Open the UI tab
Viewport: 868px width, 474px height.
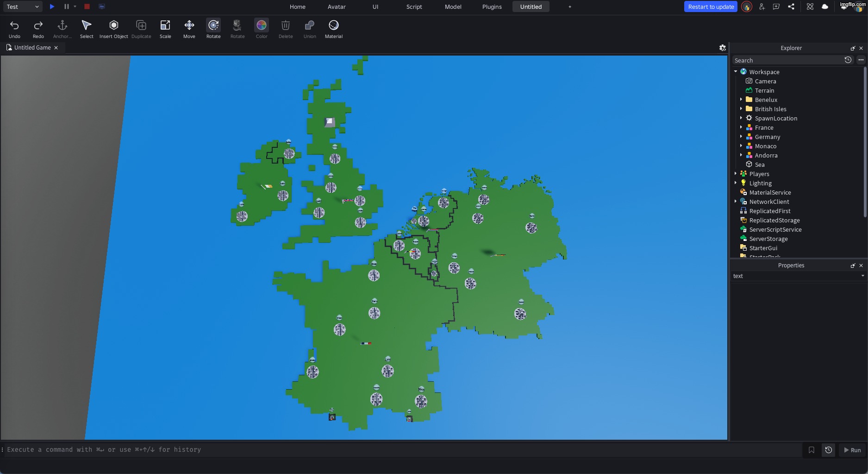pos(375,6)
